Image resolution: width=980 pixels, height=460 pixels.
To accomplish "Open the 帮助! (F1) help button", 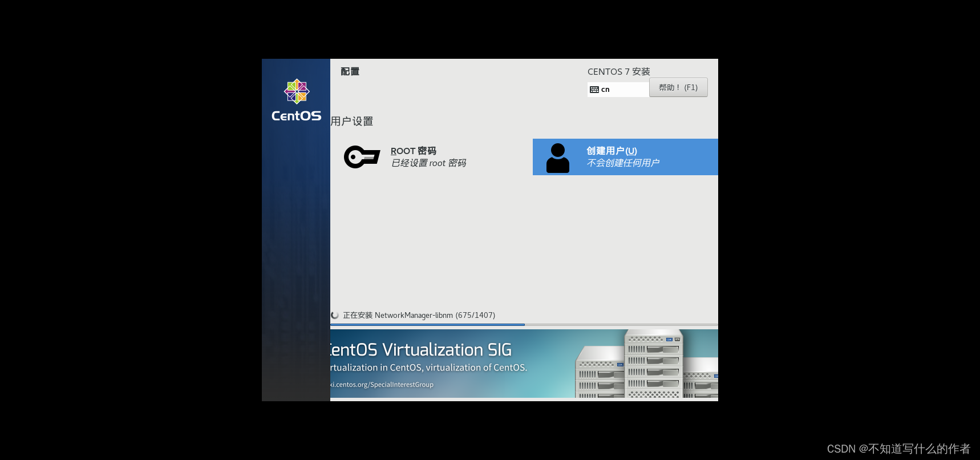I will [678, 87].
